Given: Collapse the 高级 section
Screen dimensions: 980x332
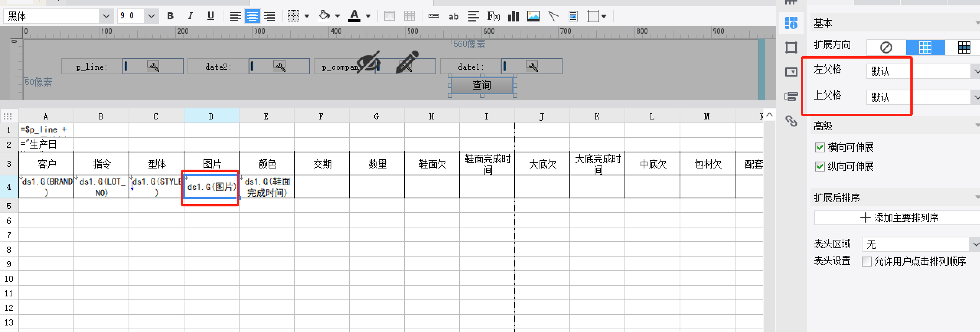Looking at the screenshot, I should tap(977, 126).
